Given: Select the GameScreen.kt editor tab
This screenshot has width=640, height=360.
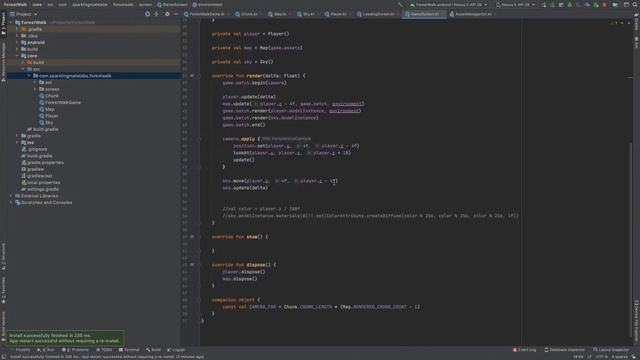Looking at the screenshot, I should 424,14.
